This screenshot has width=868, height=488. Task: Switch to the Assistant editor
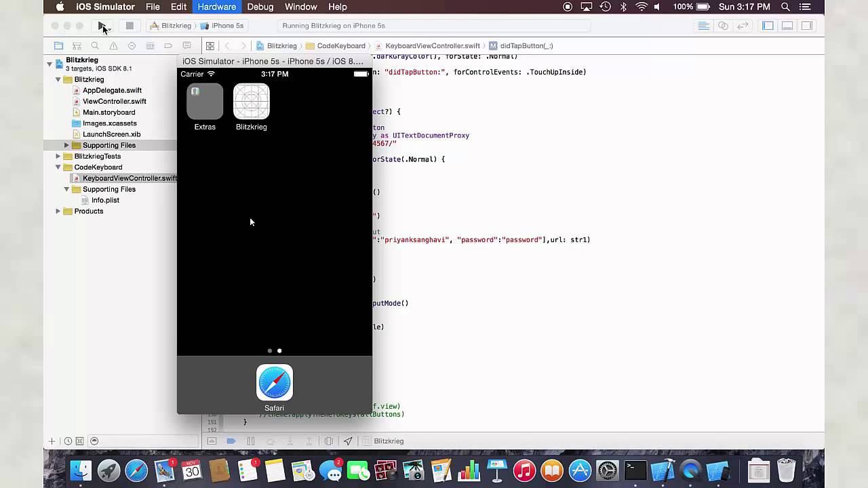coord(724,26)
